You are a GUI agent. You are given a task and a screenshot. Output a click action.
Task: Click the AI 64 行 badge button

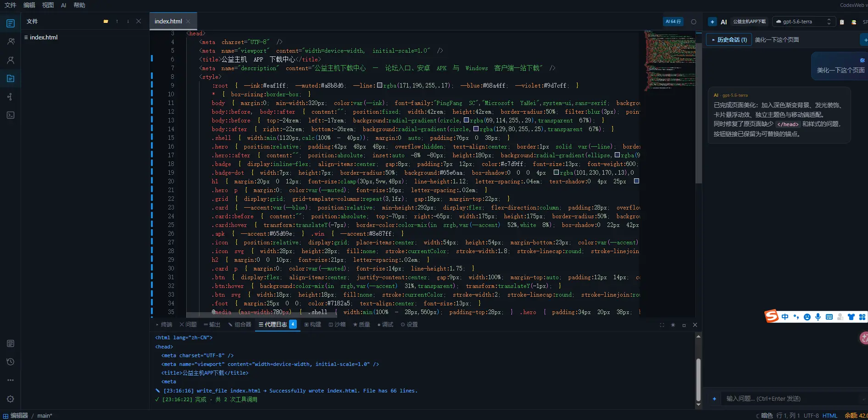673,22
